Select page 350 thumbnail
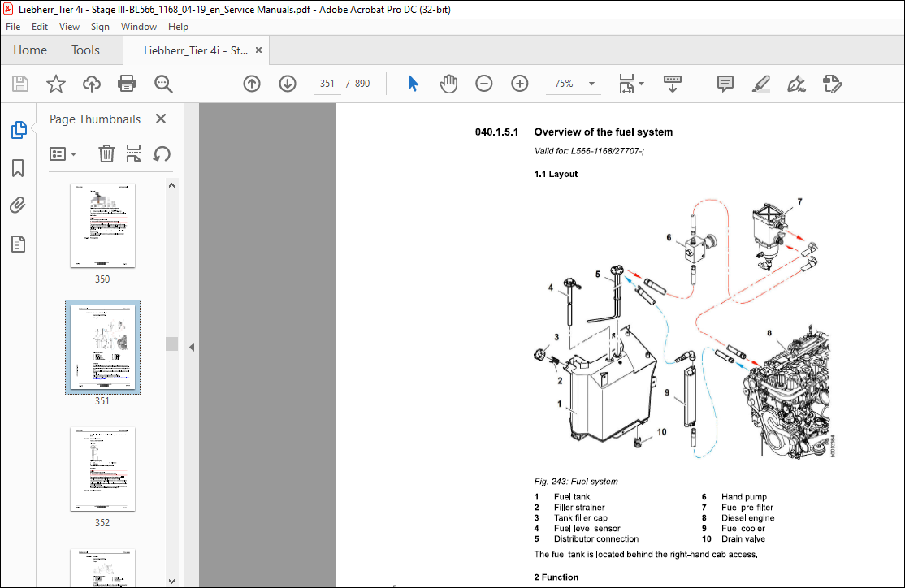This screenshot has height=588, width=905. (x=102, y=227)
